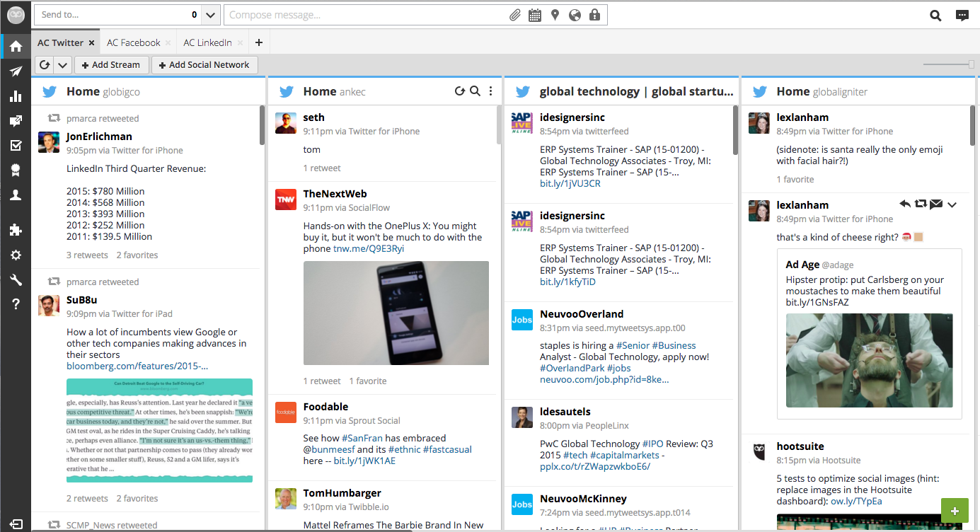Open JonErlichman's username
The image size is (980, 532).
coord(99,137)
